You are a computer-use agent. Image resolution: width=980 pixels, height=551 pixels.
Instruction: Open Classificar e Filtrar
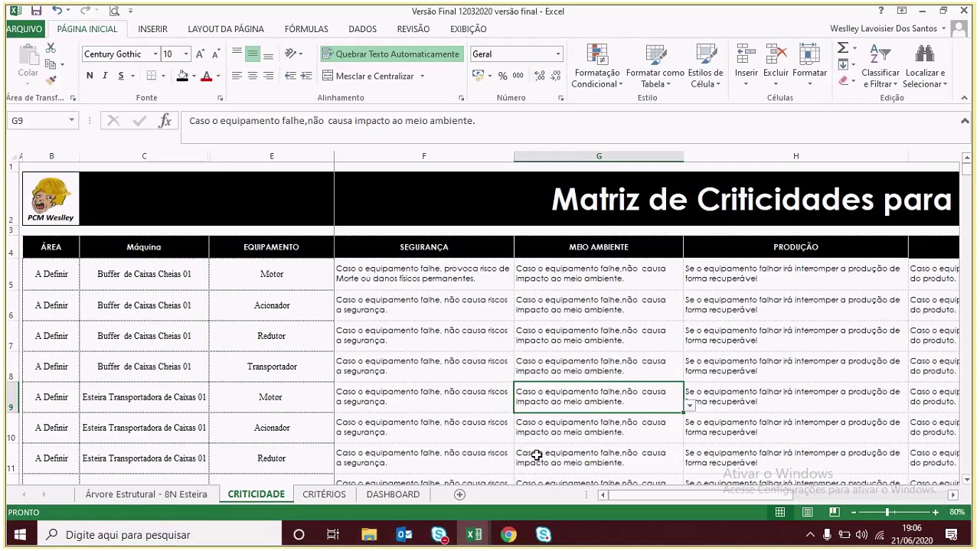point(880,67)
